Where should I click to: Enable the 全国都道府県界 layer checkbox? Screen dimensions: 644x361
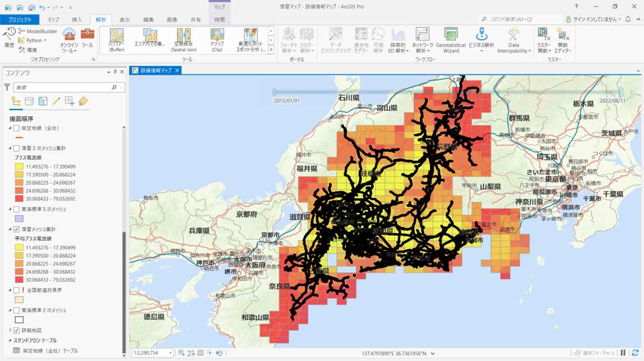[x=17, y=290]
